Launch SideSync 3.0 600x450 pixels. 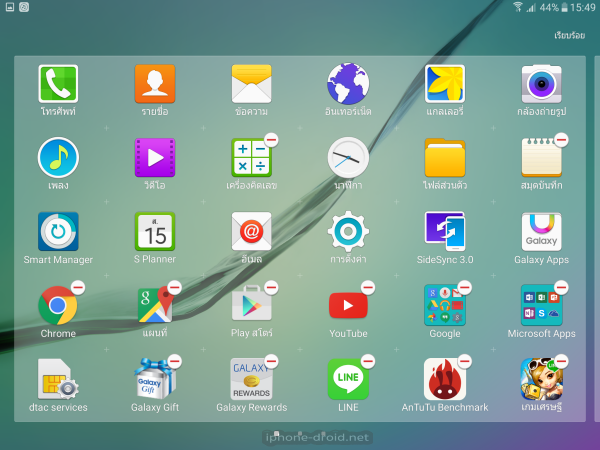pos(445,232)
